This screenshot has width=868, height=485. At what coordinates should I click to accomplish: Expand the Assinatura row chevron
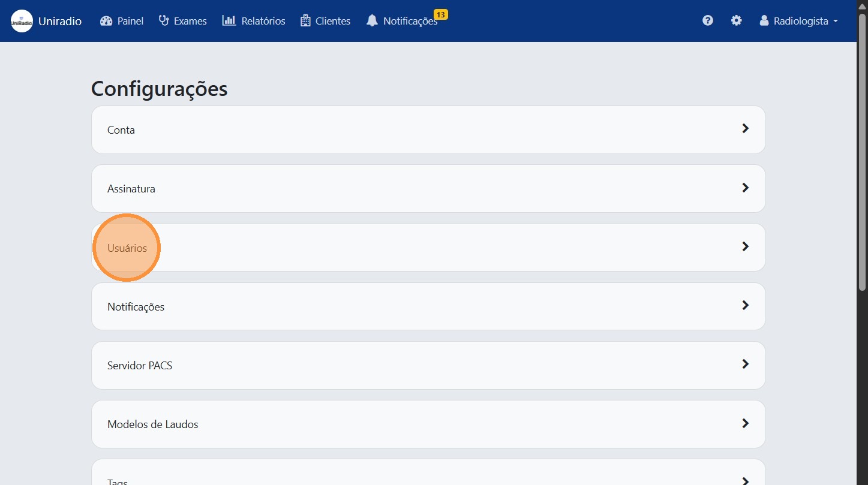click(x=745, y=188)
